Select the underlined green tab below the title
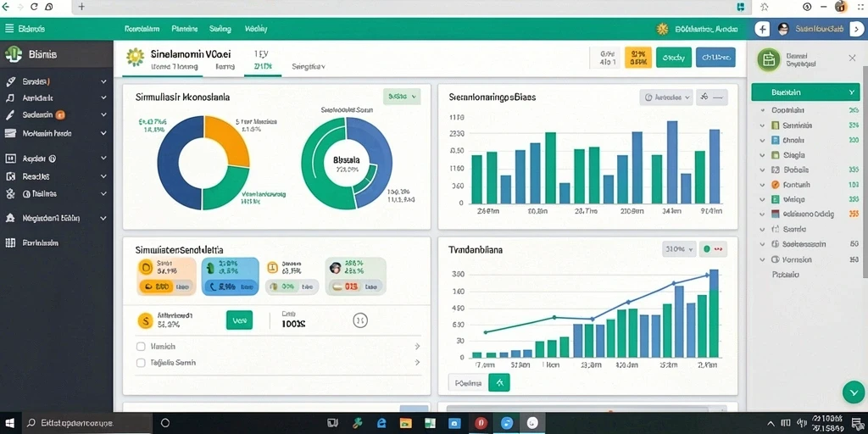This screenshot has height=434, width=868. (x=263, y=67)
